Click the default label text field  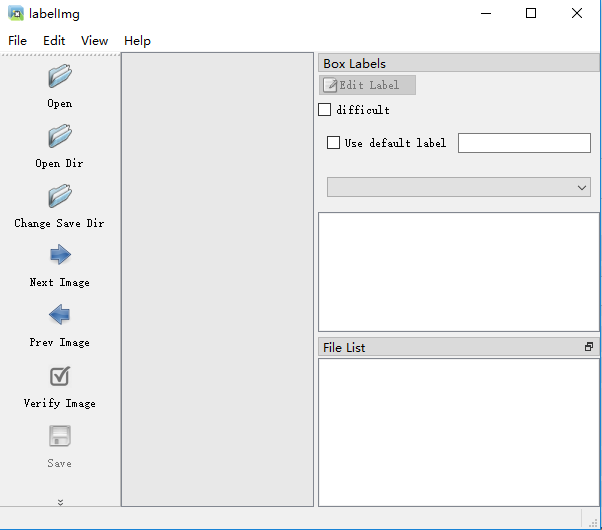[524, 143]
